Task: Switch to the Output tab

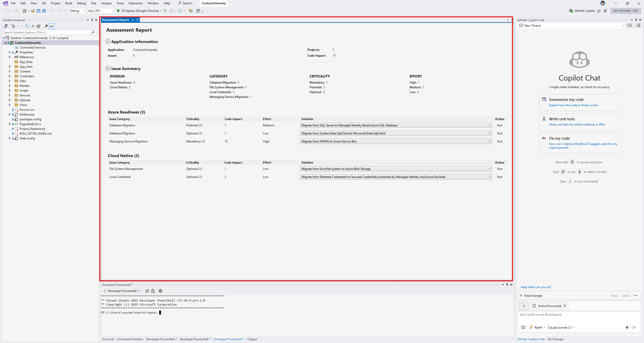Action: (252, 339)
